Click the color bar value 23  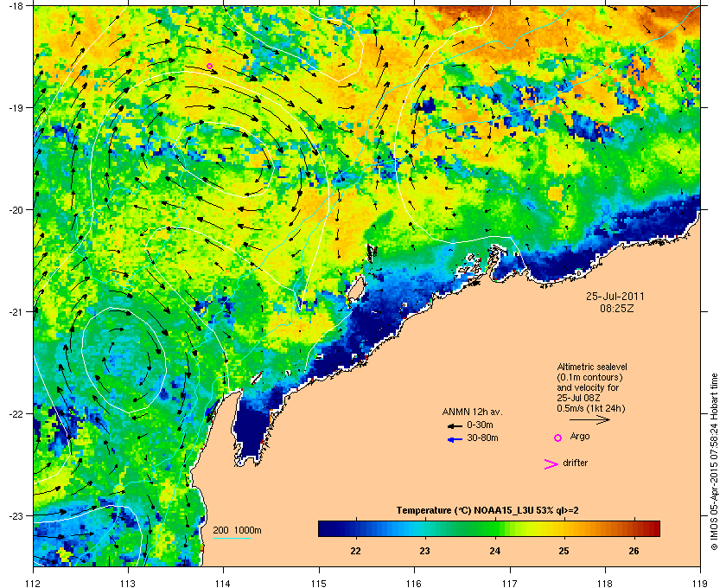[x=424, y=551]
